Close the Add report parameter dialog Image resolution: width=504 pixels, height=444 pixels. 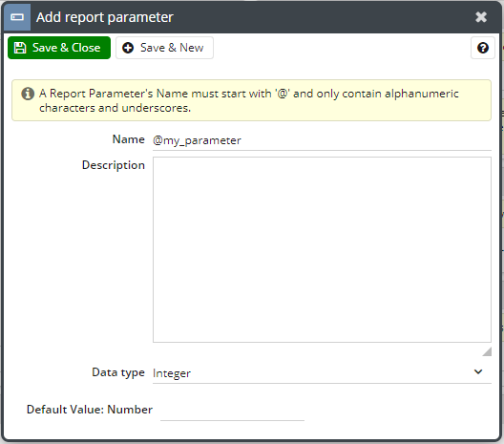pos(481,17)
